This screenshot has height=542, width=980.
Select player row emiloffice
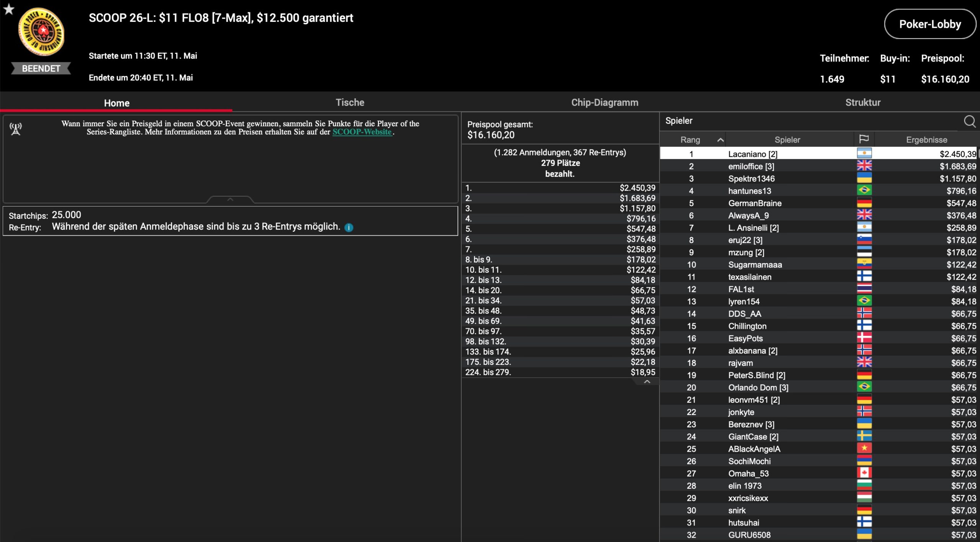click(751, 166)
